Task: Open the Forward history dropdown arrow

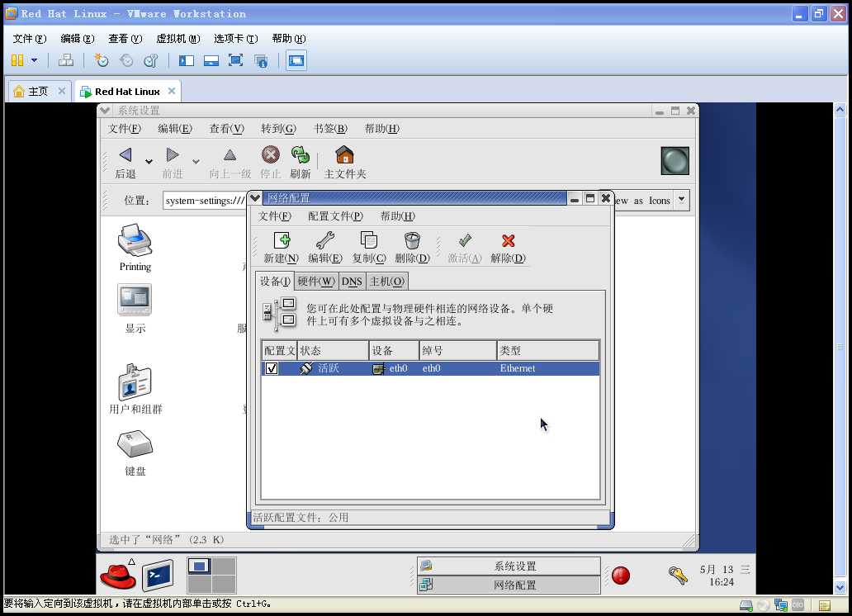Action: (196, 161)
